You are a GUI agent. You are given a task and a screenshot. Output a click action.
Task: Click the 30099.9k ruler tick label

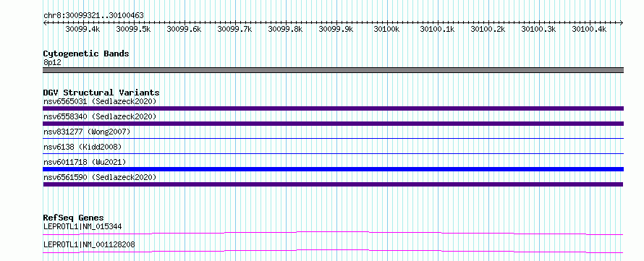tap(336, 29)
